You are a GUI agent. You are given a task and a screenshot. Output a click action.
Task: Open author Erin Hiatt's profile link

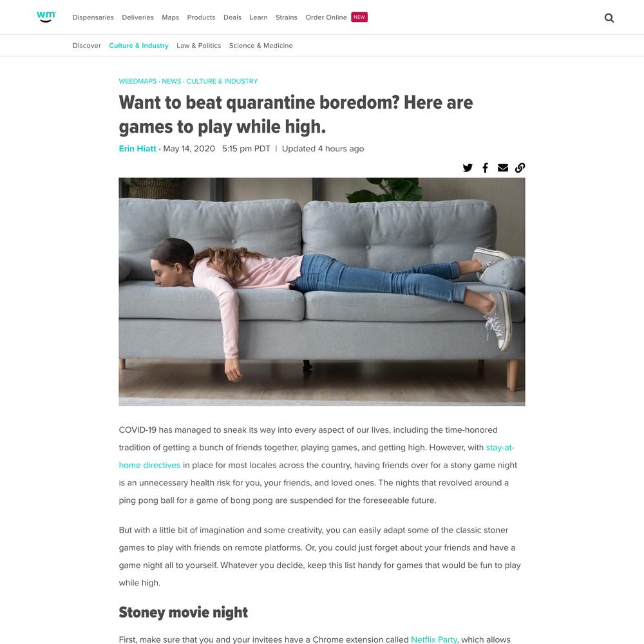pyautogui.click(x=138, y=149)
